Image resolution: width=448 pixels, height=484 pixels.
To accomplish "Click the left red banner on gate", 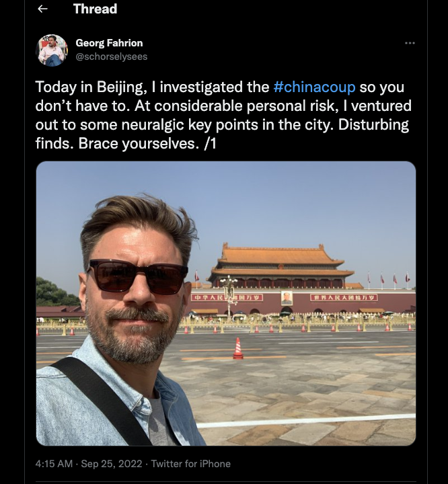I will (227, 298).
